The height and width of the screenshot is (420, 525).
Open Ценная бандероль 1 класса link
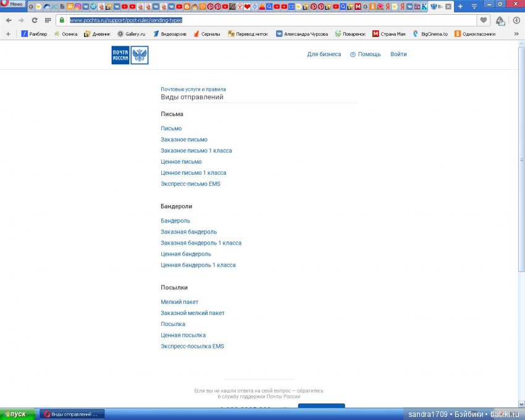click(x=198, y=265)
